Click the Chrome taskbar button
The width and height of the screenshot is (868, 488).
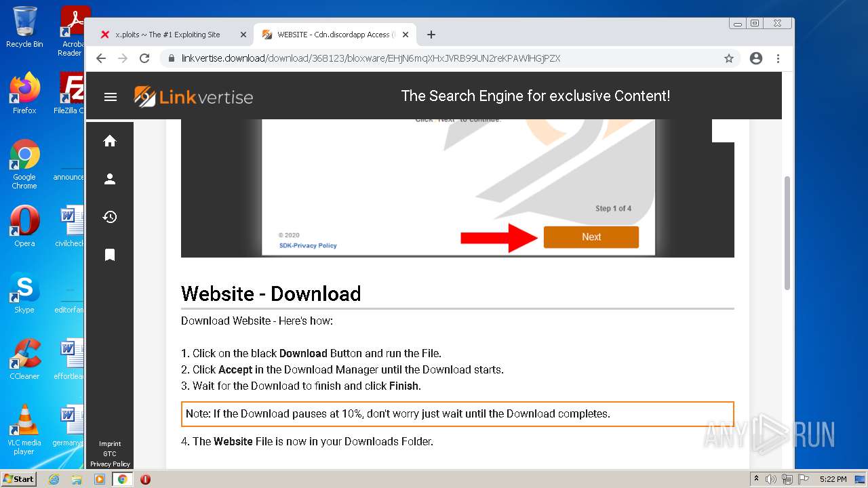tap(123, 479)
